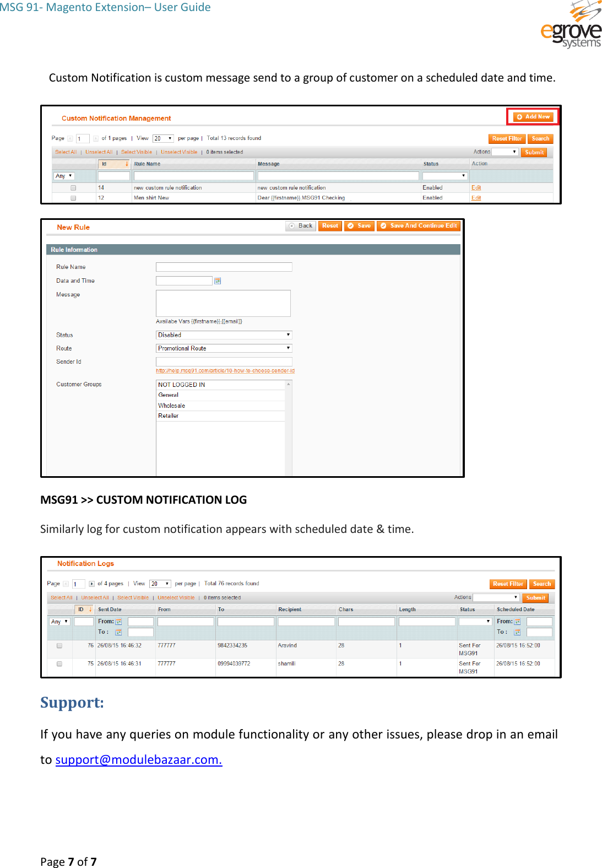Open Scheduled Date To calendar icon
This screenshot has height=868, width=602.
517,632
